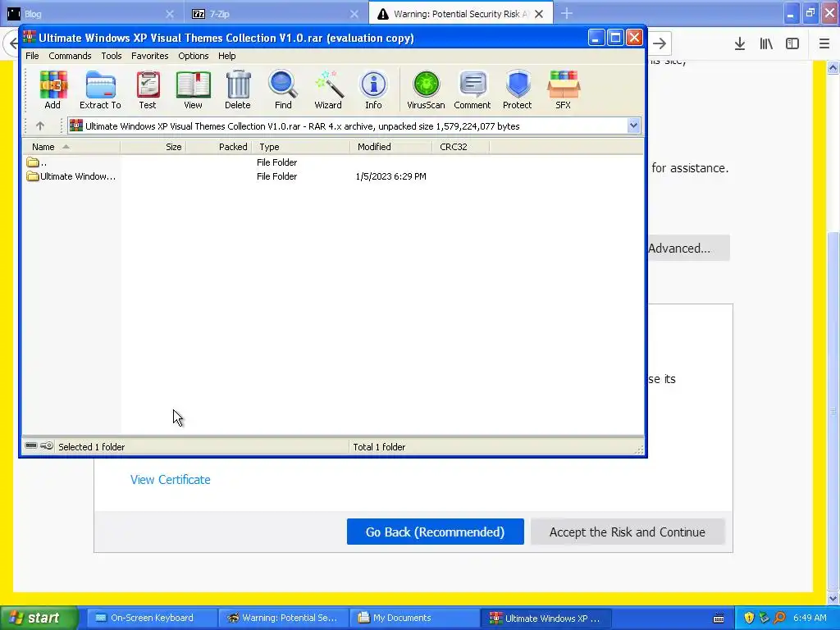
Task: Click Accept the Risk and Continue
Action: pos(628,532)
